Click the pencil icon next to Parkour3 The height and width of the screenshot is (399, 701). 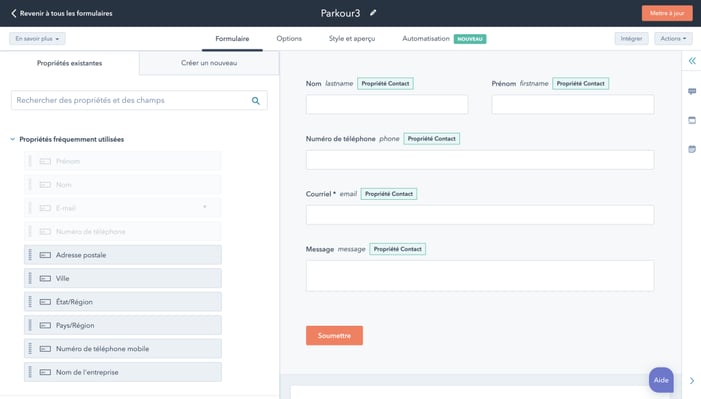click(373, 13)
